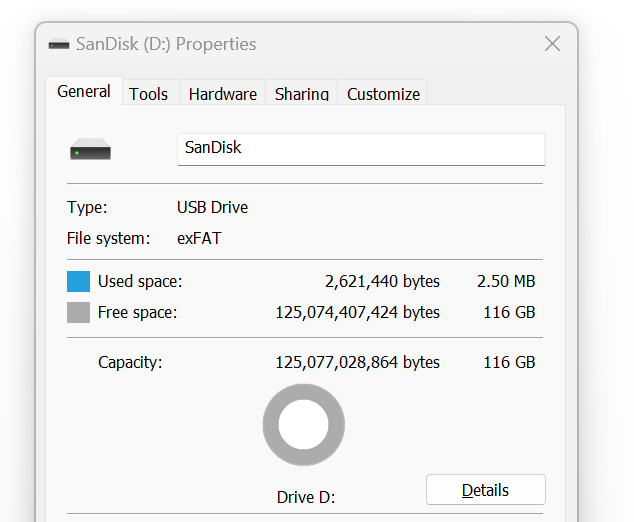
Task: Click the gray Free space color swatch
Action: pos(78,313)
